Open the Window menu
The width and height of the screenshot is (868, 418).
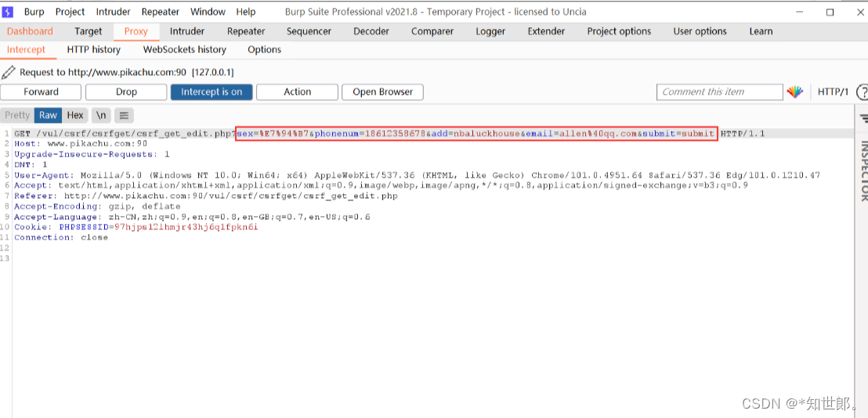(208, 12)
